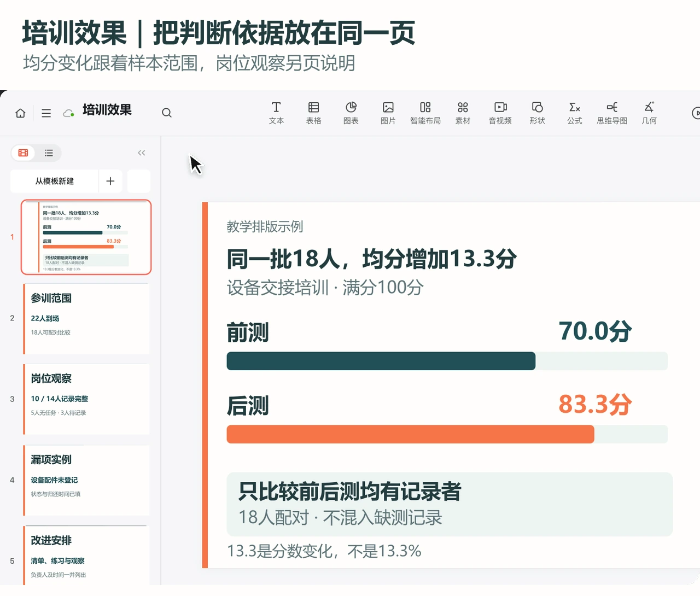Click text 18人配对 · 不混入缺测记录

point(340,517)
